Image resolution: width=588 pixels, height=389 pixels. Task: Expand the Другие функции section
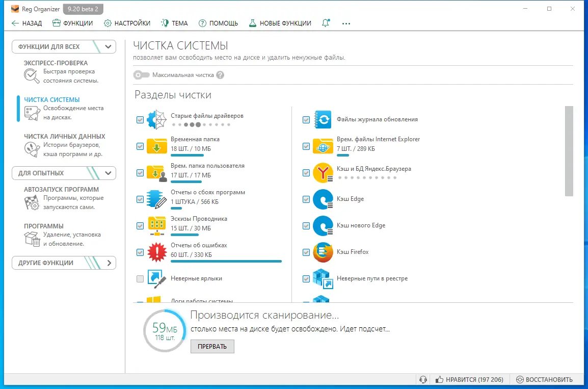(64, 263)
